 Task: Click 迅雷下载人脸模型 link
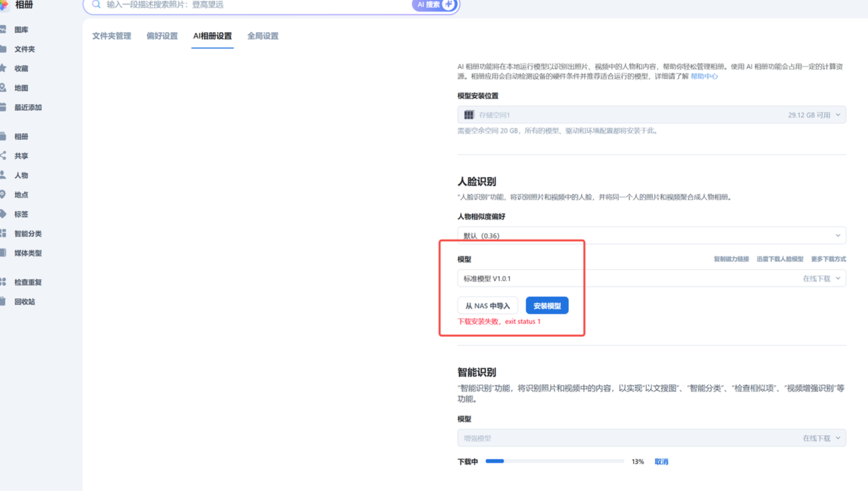(780, 259)
